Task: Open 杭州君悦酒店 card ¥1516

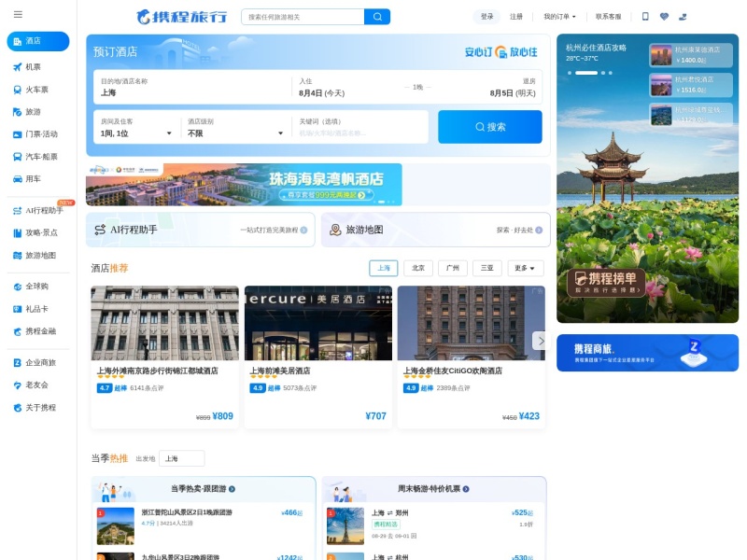Action: 691,85
